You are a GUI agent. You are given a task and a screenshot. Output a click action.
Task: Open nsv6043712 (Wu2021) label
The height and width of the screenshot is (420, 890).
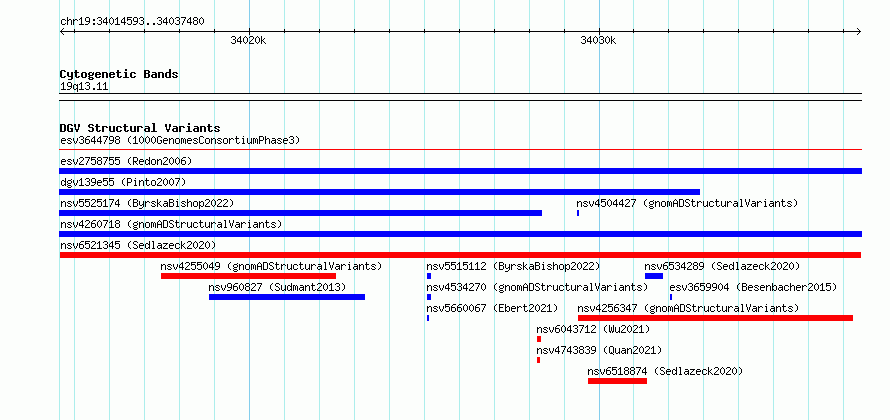(x=593, y=329)
